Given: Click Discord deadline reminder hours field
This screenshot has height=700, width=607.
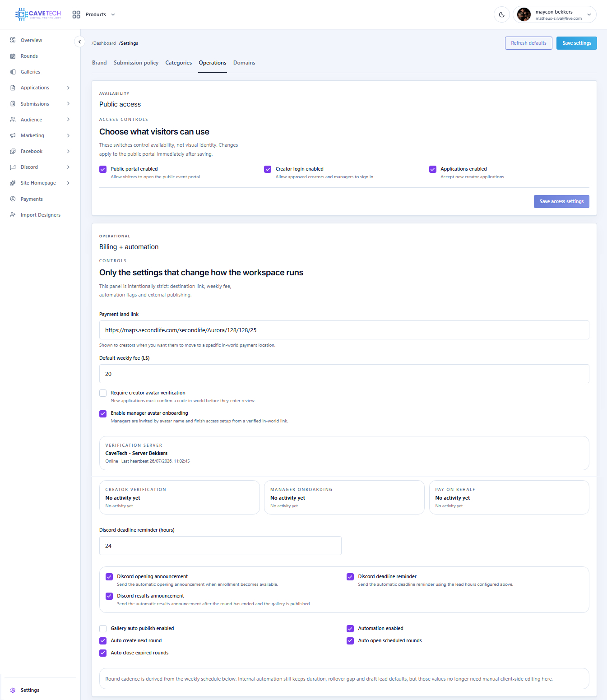Looking at the screenshot, I should [x=220, y=546].
